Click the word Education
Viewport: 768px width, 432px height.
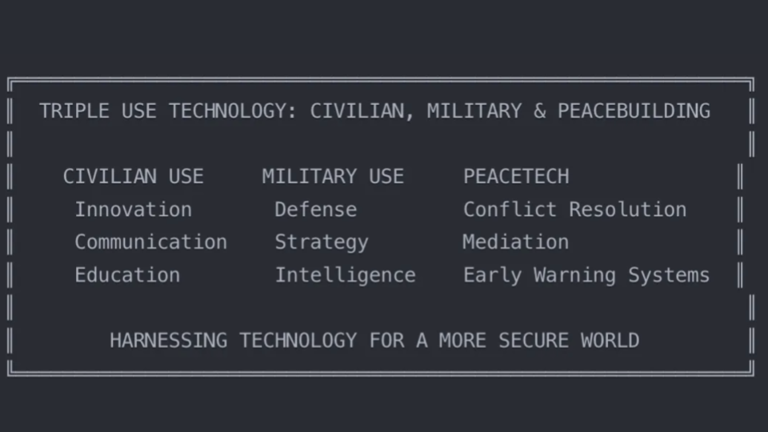coord(127,275)
